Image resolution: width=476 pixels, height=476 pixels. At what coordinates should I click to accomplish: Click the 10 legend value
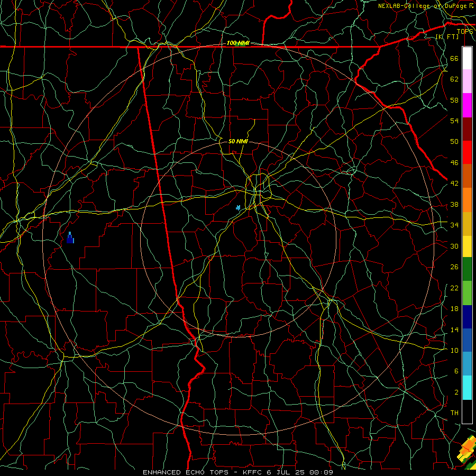click(x=454, y=350)
